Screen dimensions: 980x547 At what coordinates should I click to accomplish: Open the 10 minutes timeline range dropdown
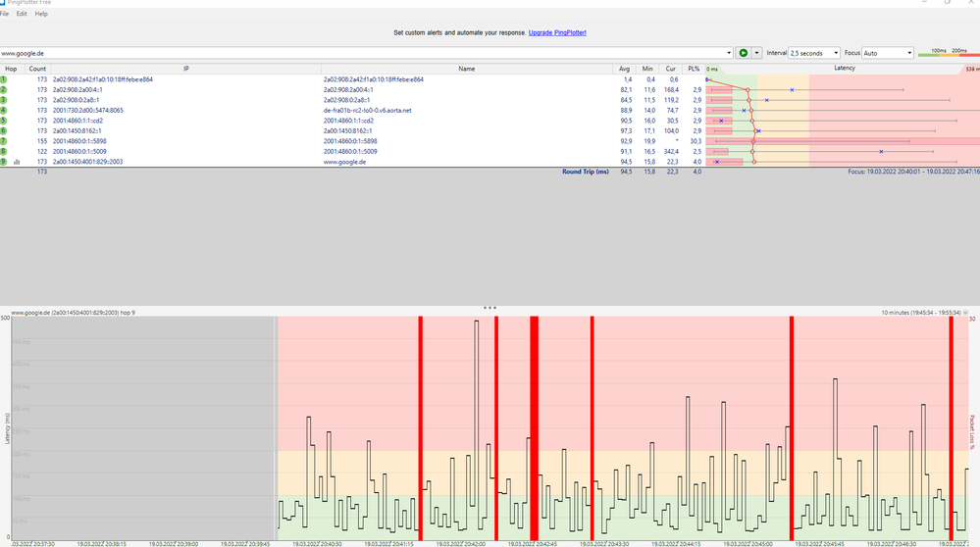point(965,312)
